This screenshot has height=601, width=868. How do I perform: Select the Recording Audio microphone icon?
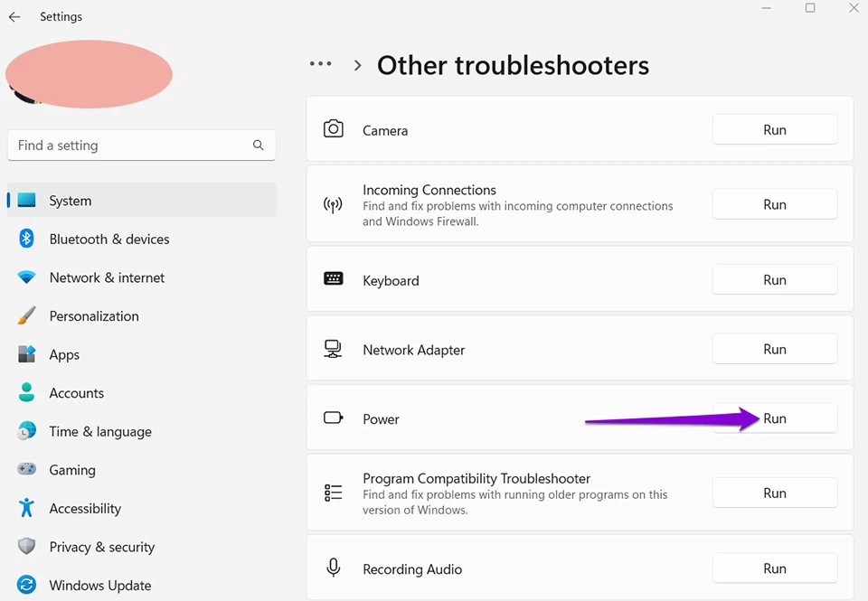[x=334, y=568]
